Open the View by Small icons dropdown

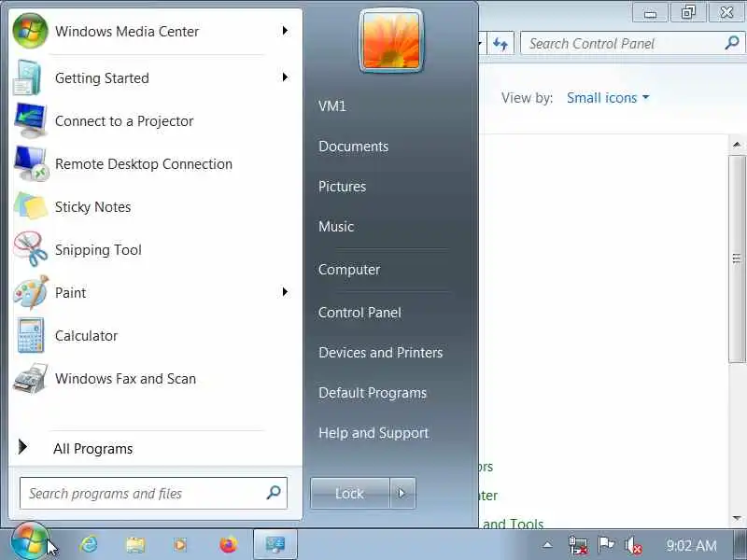(x=608, y=98)
